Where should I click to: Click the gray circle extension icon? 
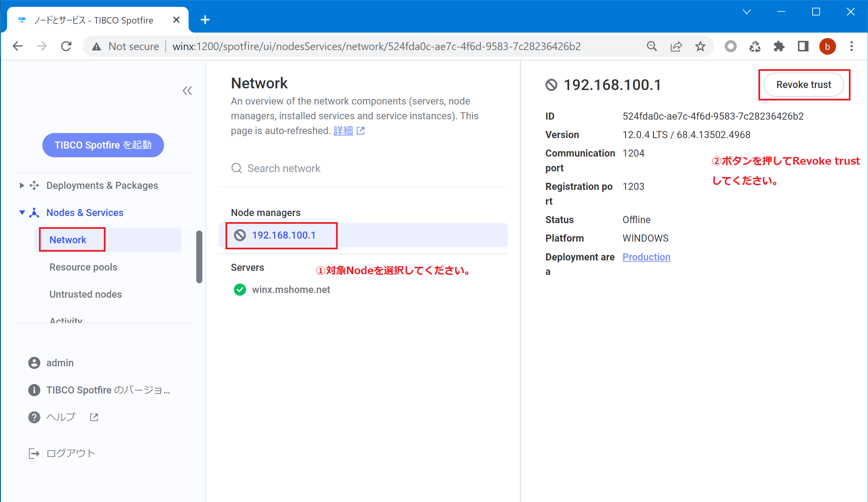730,46
